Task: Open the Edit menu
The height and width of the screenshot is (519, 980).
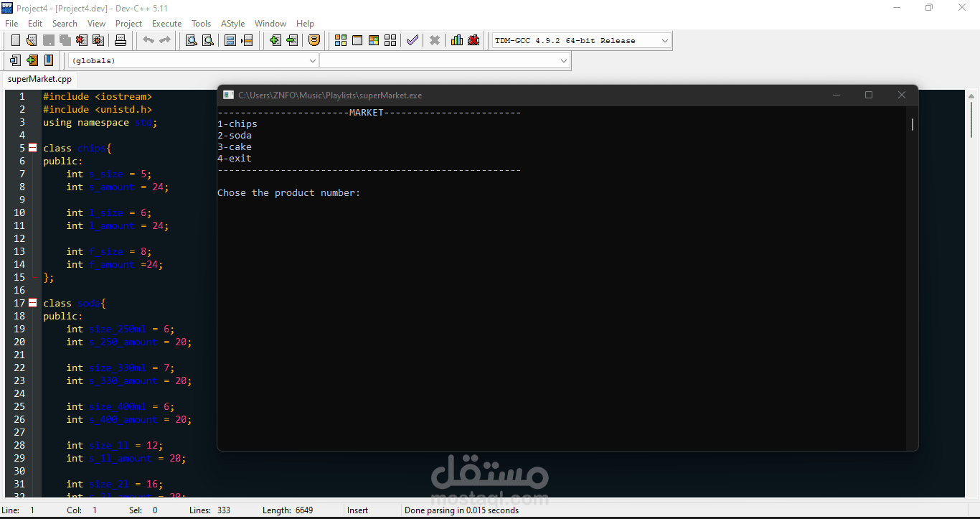Action: tap(35, 24)
